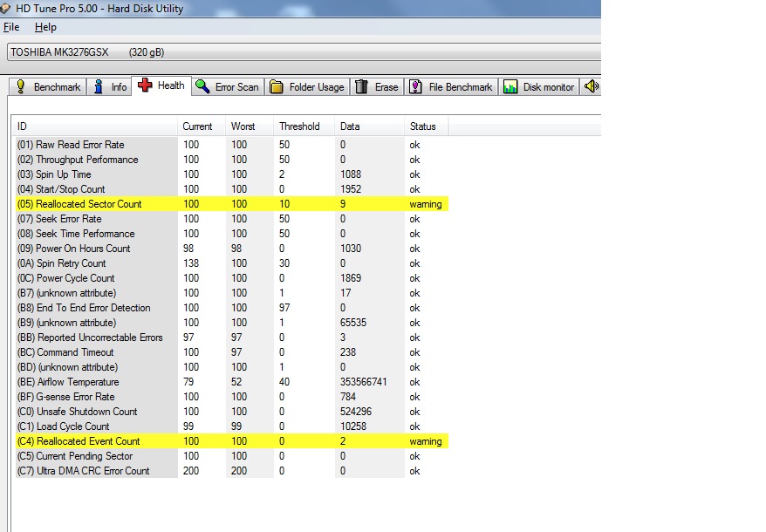
Task: Click the Folder Usage folder icon
Action: (276, 87)
